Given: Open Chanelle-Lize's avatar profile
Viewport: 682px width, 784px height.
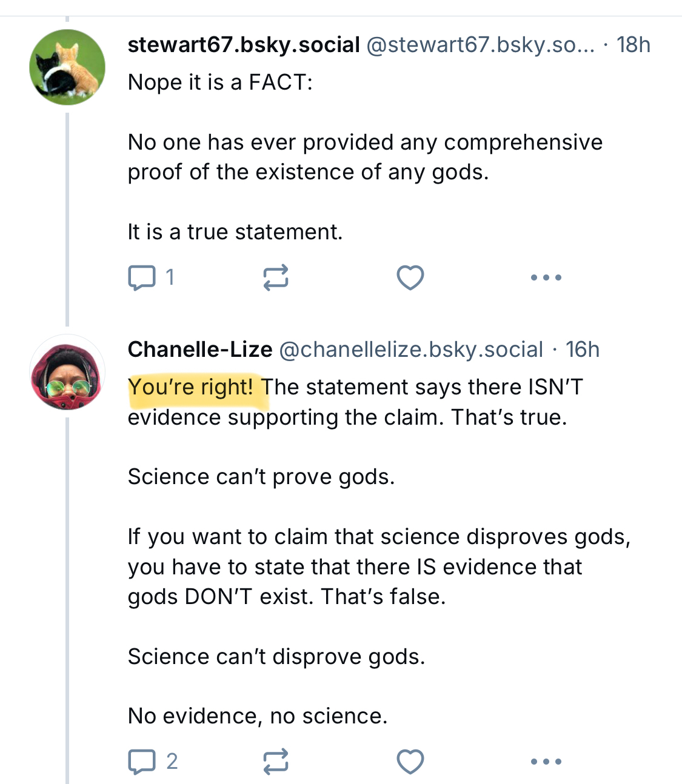Looking at the screenshot, I should 67,372.
